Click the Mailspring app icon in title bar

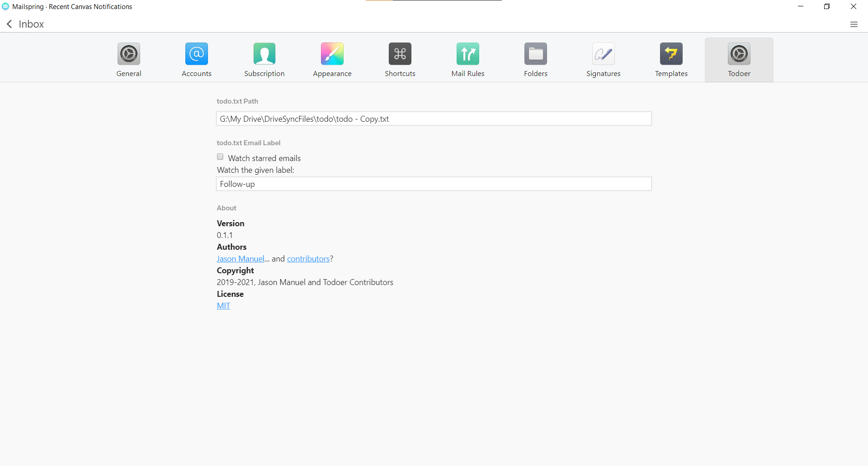(x=5, y=6)
